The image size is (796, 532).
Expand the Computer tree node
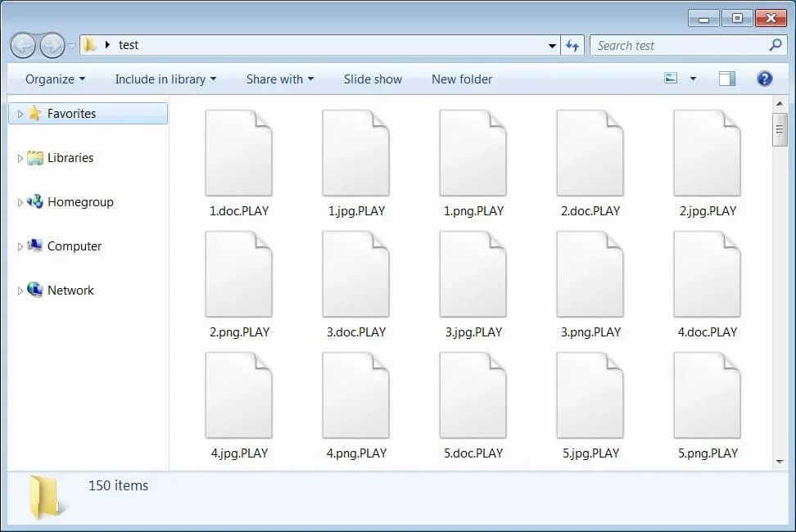[20, 246]
